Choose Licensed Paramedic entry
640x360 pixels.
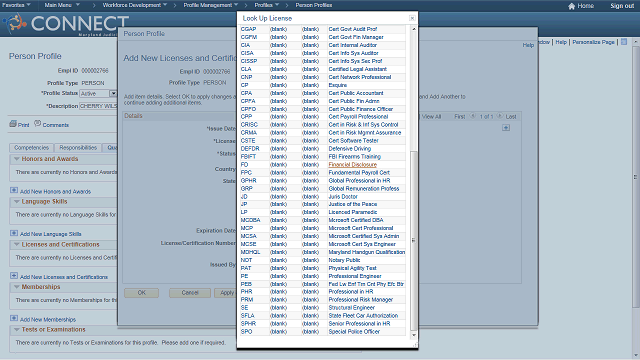pos(353,212)
